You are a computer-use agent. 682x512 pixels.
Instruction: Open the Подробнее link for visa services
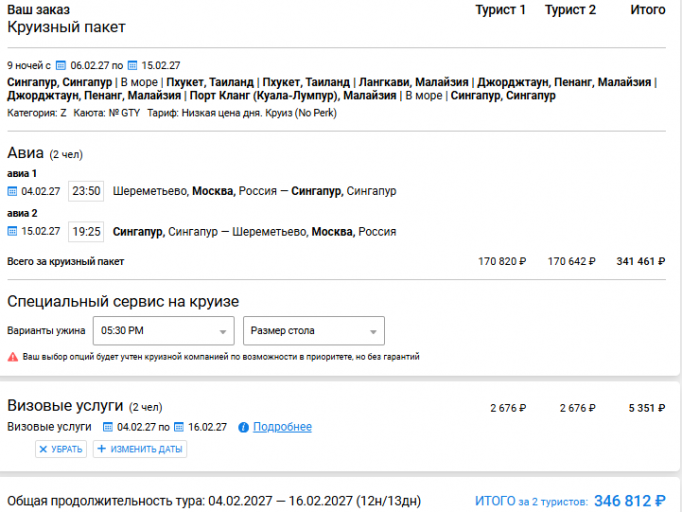(x=282, y=427)
